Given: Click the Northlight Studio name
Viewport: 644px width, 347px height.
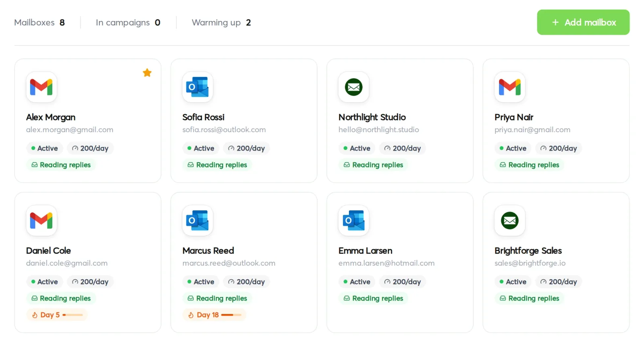Looking at the screenshot, I should tap(372, 117).
